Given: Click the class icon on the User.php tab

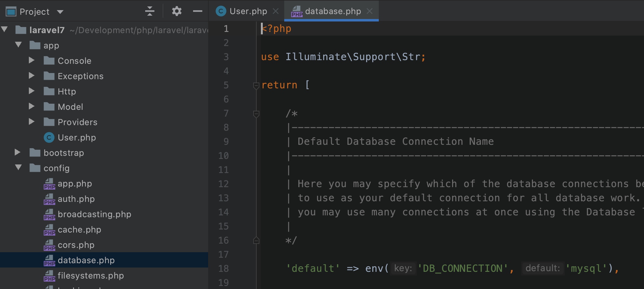Looking at the screenshot, I should coord(221,11).
